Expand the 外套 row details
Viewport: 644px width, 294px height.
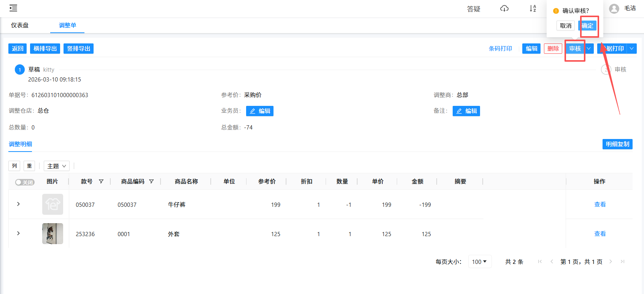pos(18,233)
